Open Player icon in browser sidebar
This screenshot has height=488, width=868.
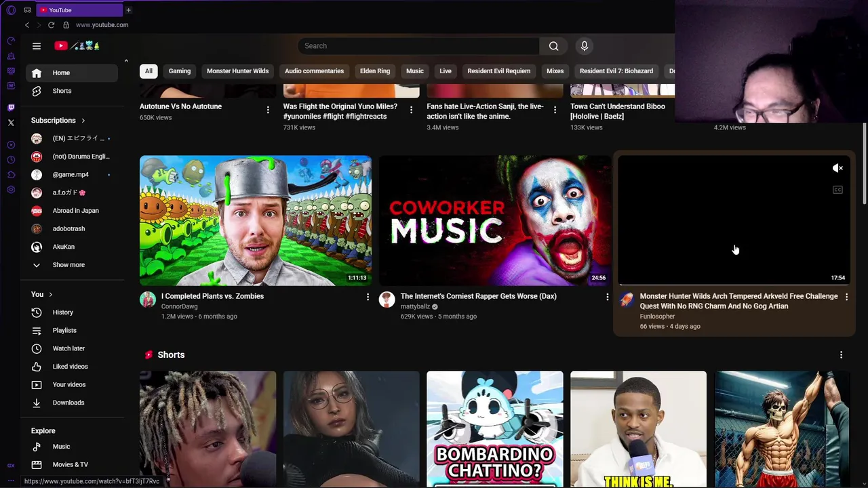tap(11, 145)
